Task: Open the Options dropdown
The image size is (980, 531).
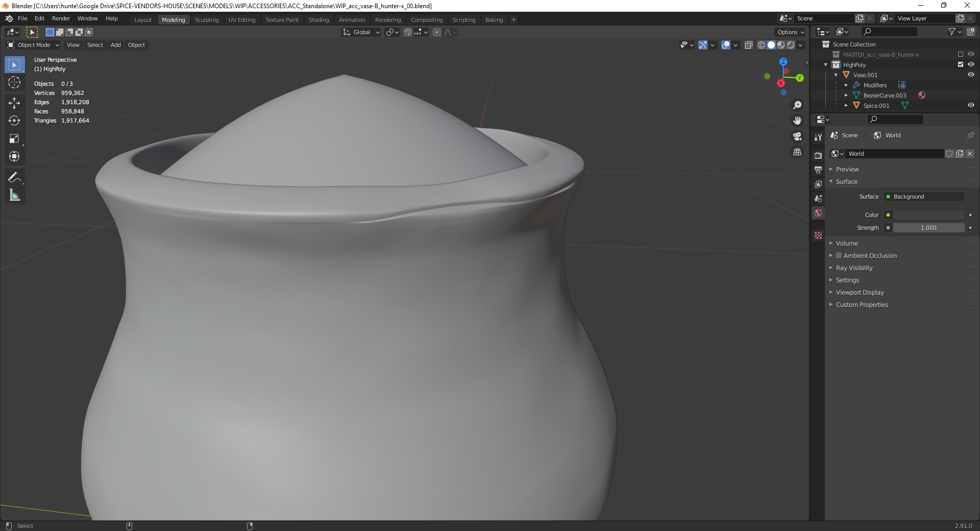Action: point(790,32)
